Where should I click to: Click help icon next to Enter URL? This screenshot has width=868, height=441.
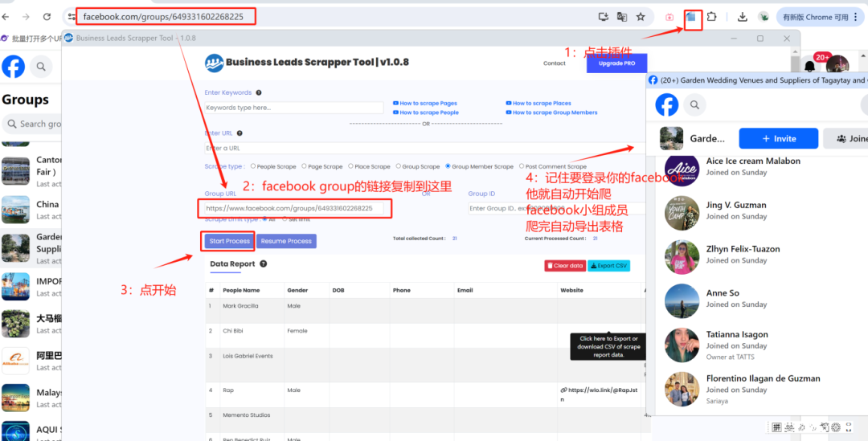[x=240, y=133]
